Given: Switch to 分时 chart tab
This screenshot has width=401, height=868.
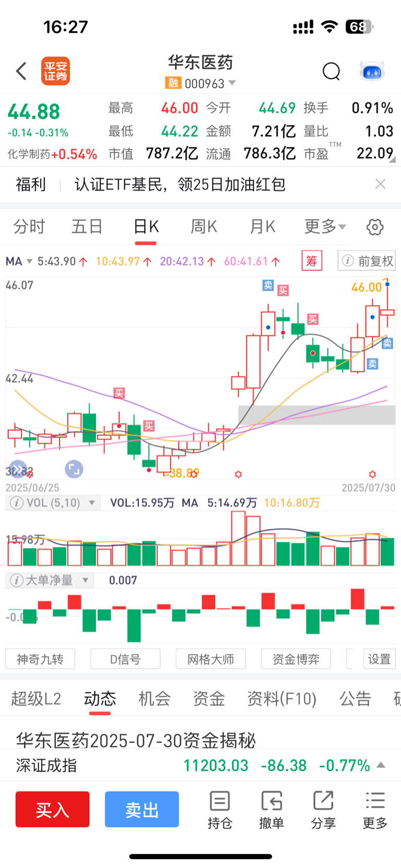Looking at the screenshot, I should pyautogui.click(x=29, y=227).
